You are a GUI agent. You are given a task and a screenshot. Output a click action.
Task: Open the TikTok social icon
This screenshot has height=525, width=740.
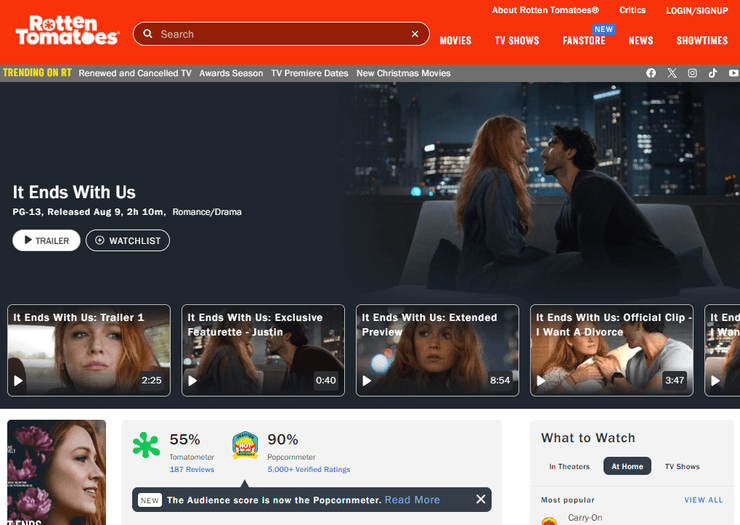coord(713,73)
